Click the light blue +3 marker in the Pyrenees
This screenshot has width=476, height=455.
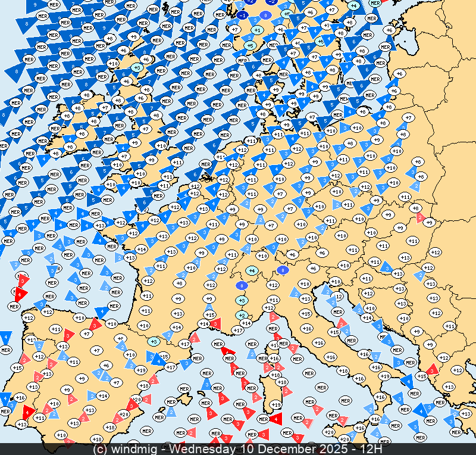click(x=154, y=341)
